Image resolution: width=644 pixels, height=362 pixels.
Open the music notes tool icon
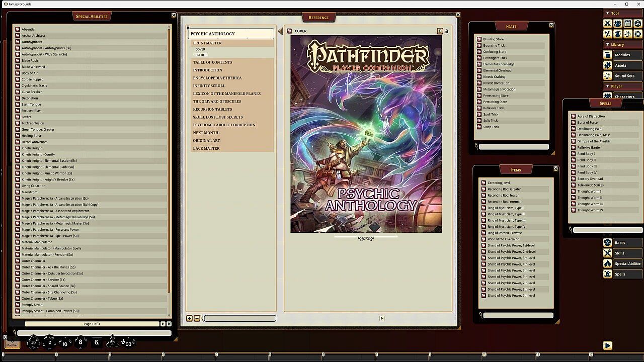[x=627, y=34]
